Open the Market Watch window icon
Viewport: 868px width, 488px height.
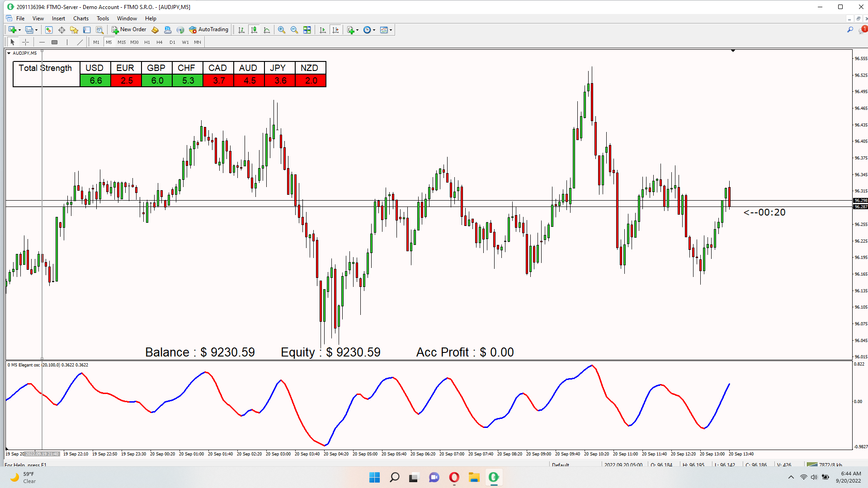click(49, 30)
